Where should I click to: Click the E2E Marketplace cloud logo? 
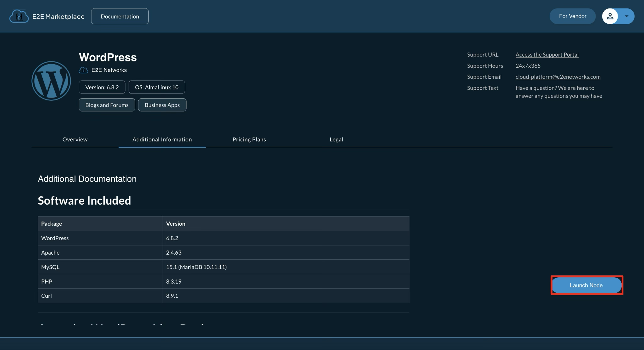(19, 16)
